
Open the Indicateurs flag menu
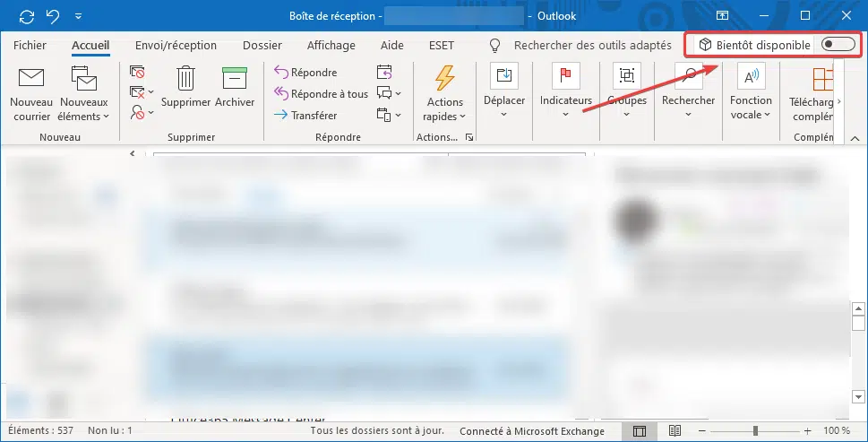(x=566, y=91)
